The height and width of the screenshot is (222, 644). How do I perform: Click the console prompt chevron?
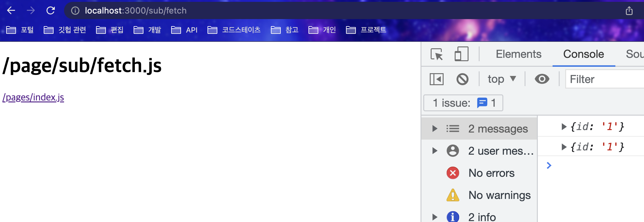(x=549, y=165)
